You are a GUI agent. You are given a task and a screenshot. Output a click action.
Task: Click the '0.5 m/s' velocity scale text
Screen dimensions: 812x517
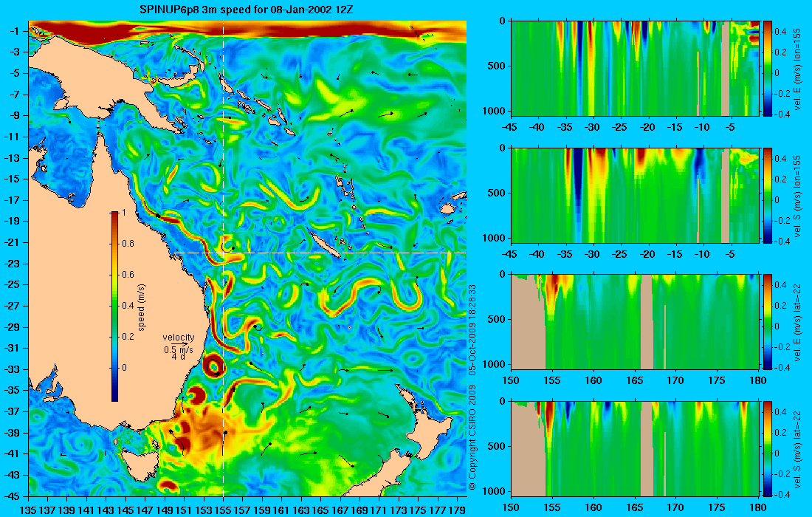click(x=179, y=350)
